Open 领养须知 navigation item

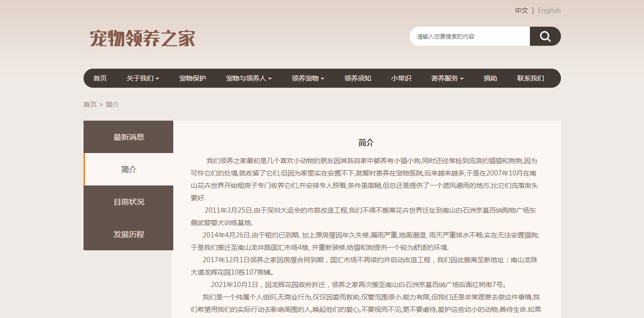click(x=358, y=78)
